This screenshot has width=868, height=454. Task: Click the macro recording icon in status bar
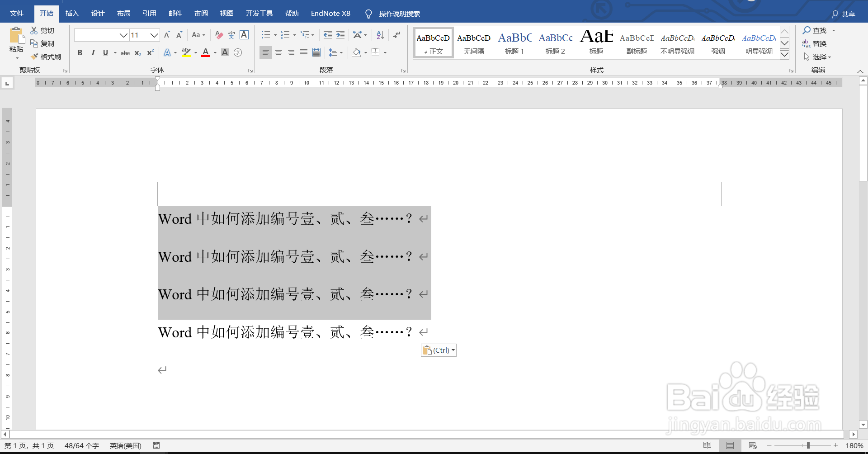[x=156, y=445]
